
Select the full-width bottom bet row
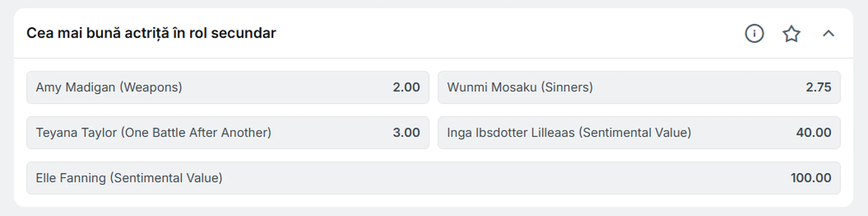pyautogui.click(x=433, y=178)
